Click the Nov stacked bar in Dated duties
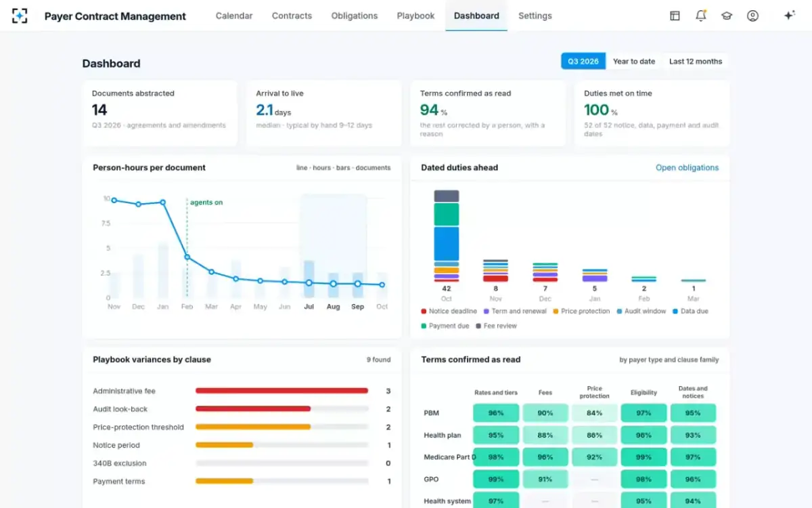This screenshot has width=812, height=508. 495,270
